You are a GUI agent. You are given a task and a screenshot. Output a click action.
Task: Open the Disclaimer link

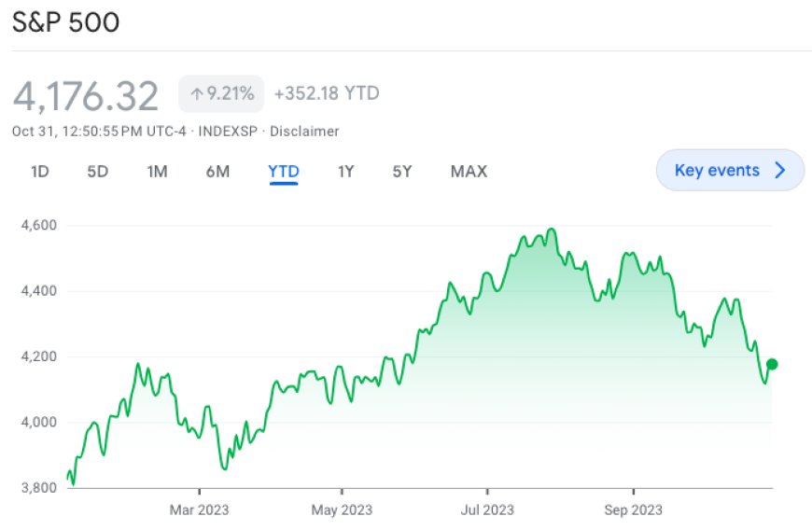pyautogui.click(x=304, y=132)
